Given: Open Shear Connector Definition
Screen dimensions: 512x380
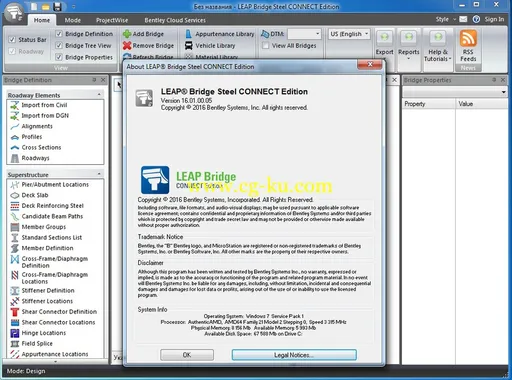Looking at the screenshot, I should (59, 312).
